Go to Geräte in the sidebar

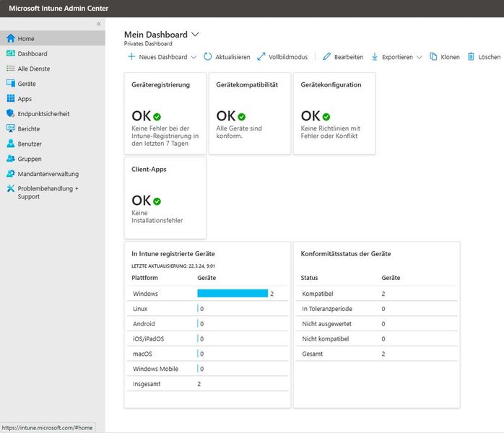coord(53,84)
